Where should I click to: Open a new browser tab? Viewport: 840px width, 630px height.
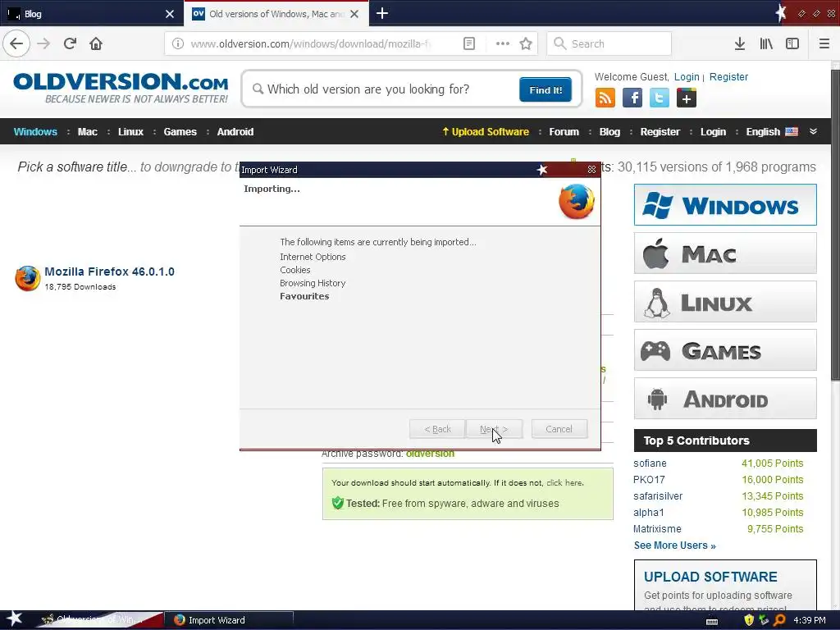382,13
